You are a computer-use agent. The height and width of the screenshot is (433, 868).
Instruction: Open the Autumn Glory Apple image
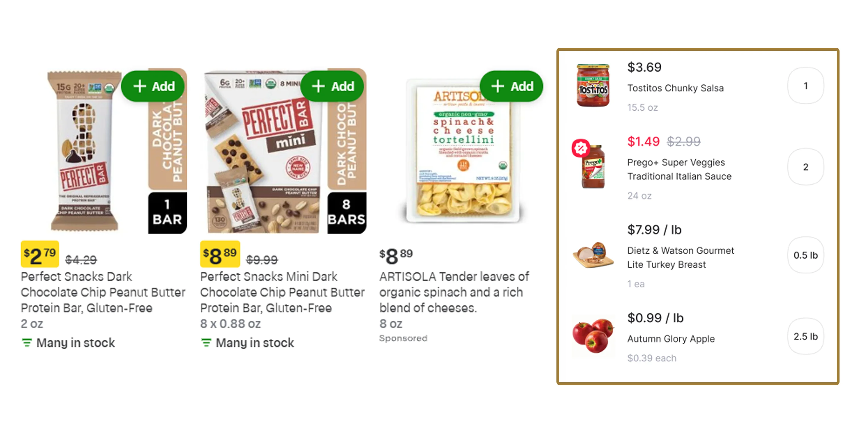(593, 336)
